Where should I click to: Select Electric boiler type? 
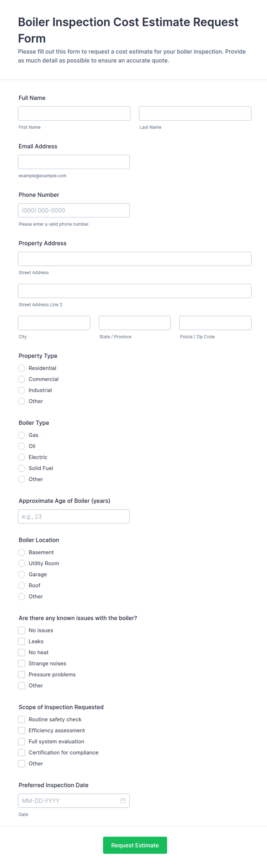point(22,457)
